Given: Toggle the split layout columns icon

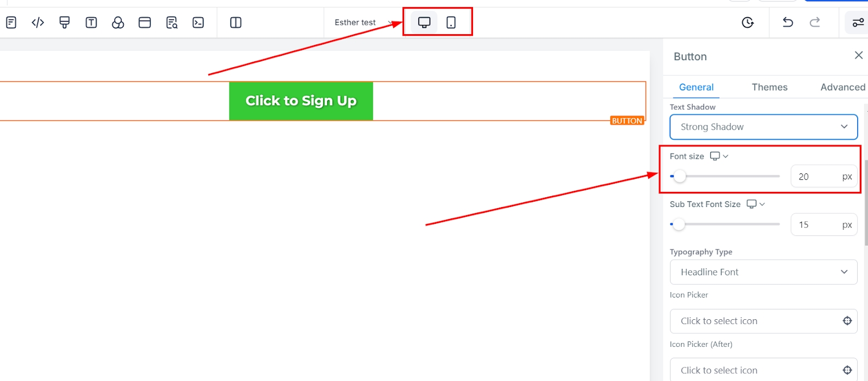Looking at the screenshot, I should [x=235, y=22].
